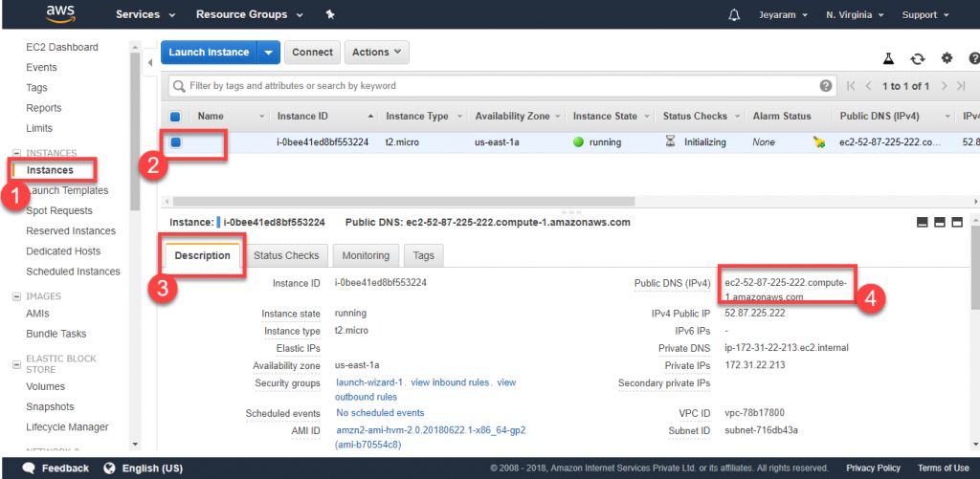The height and width of the screenshot is (479, 980).
Task: Open the notifications bell
Action: [734, 14]
